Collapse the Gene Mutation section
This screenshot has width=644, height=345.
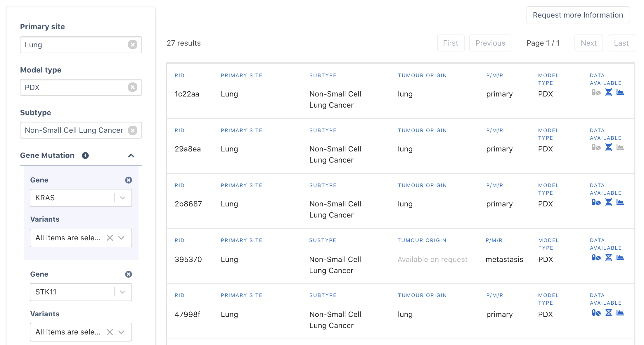coord(131,156)
